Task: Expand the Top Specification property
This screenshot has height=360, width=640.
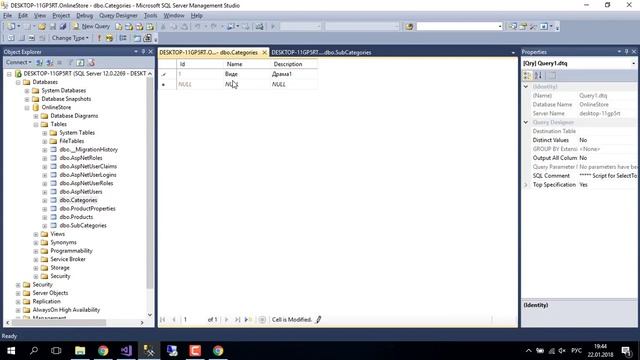Action: 526,185
